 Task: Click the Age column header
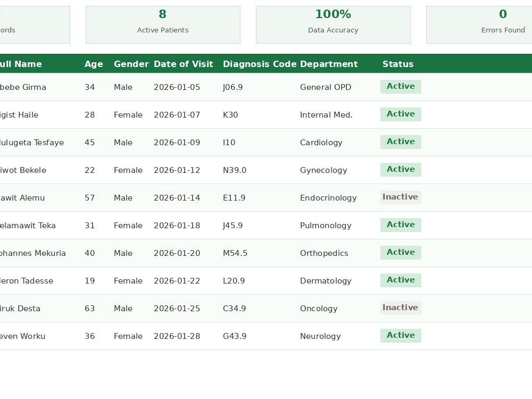pos(94,64)
